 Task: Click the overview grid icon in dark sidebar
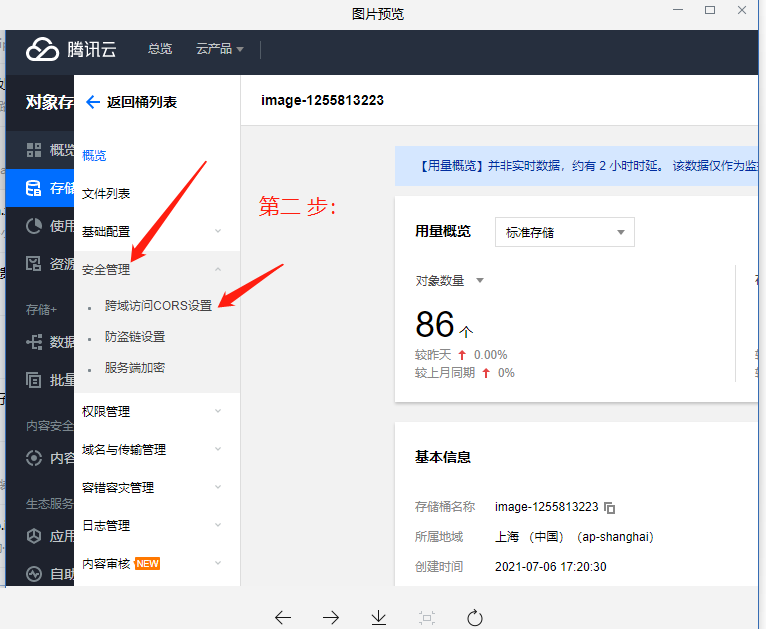(34, 150)
